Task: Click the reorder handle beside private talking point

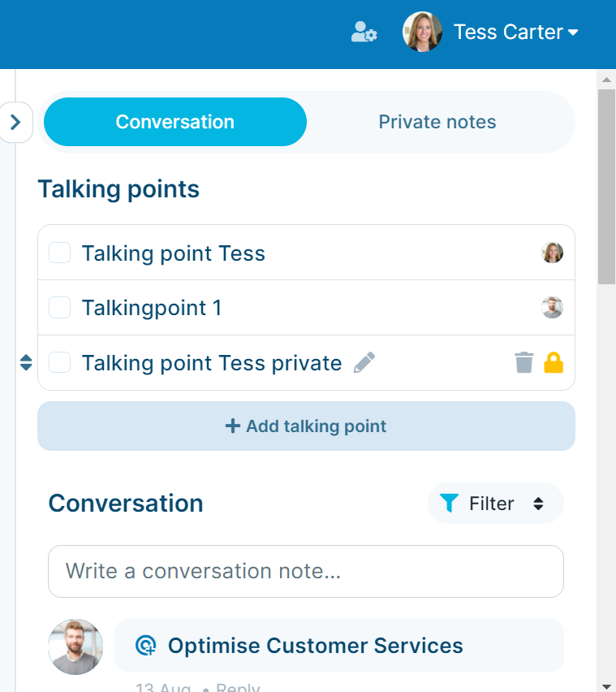Action: (26, 362)
